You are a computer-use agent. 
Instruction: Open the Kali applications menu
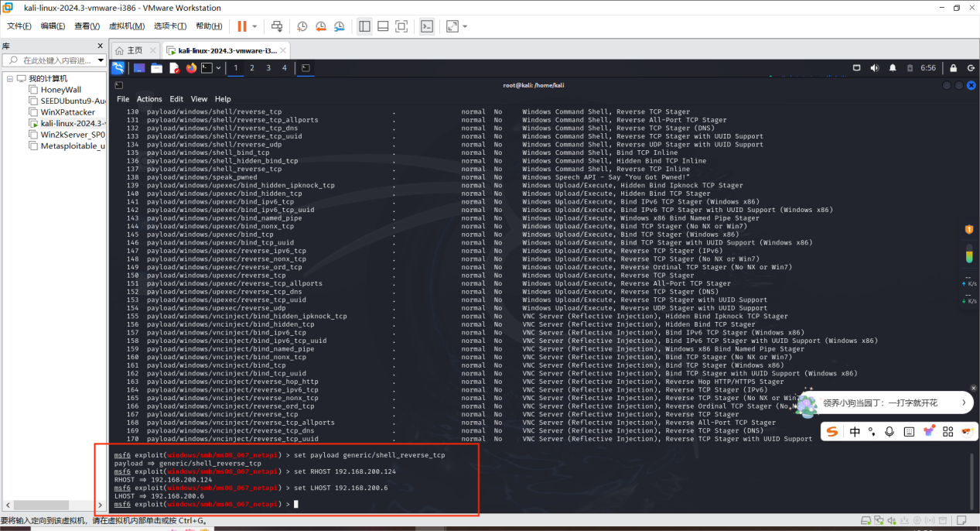[118, 68]
